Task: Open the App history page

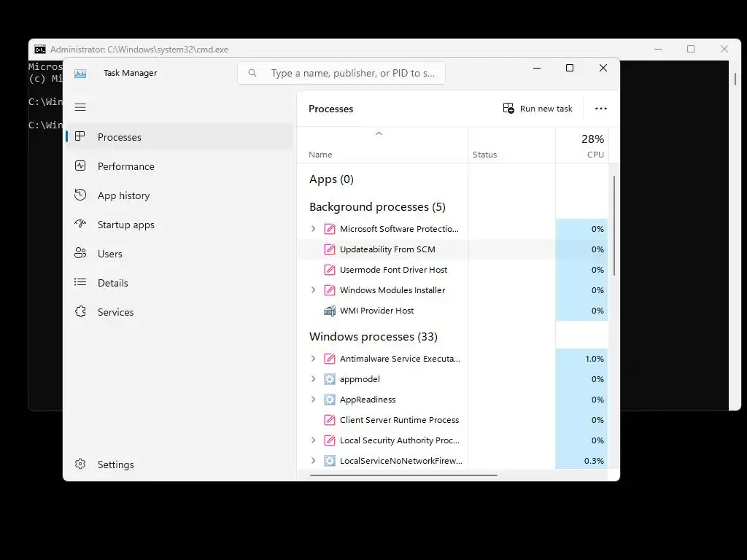Action: coord(180,195)
